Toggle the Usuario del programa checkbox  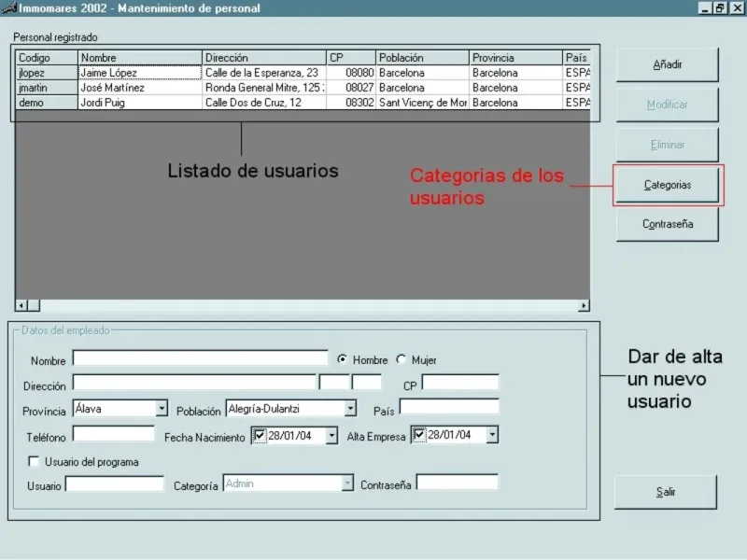click(34, 461)
